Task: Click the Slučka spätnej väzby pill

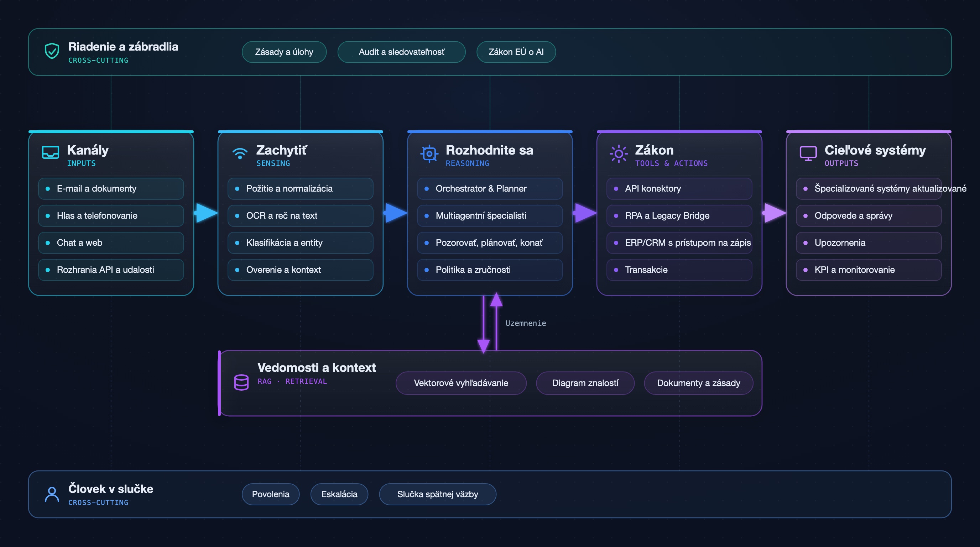Action: (438, 494)
